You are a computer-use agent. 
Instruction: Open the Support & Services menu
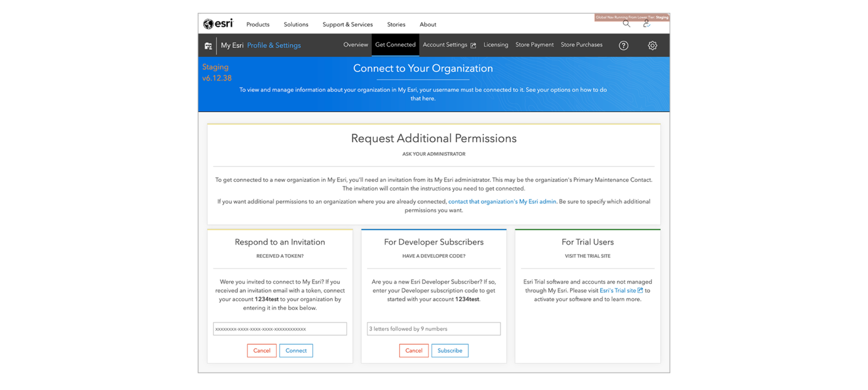coord(348,24)
